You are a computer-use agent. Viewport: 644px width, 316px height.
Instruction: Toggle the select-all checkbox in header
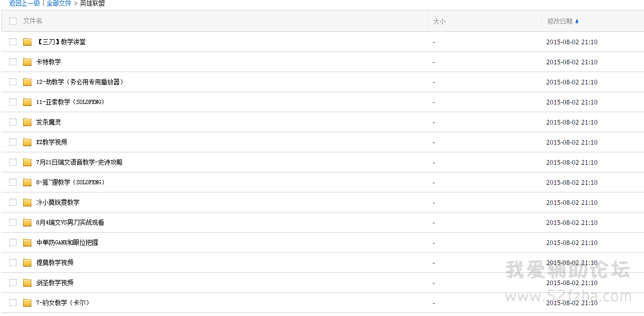(13, 21)
